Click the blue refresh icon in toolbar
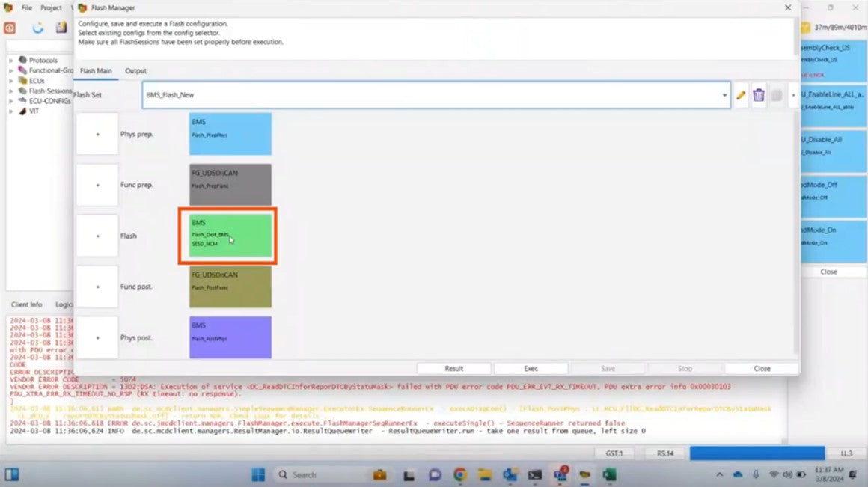 click(x=37, y=28)
